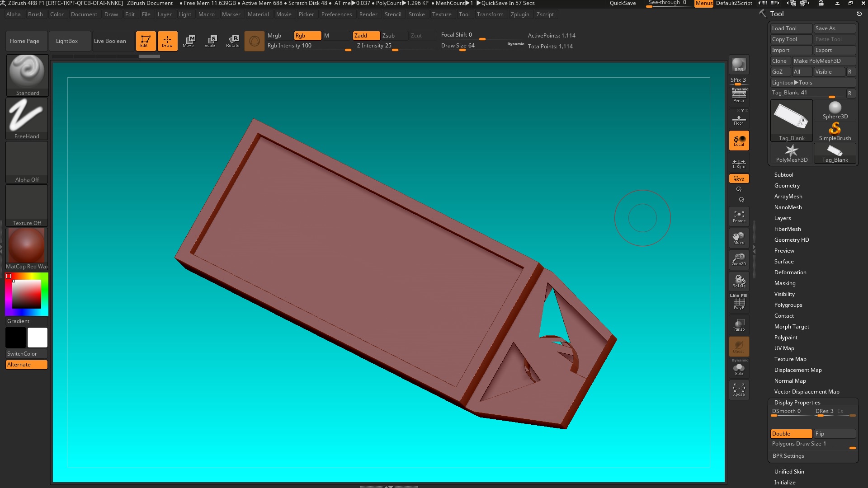Click the L.Sym icon

[739, 163]
